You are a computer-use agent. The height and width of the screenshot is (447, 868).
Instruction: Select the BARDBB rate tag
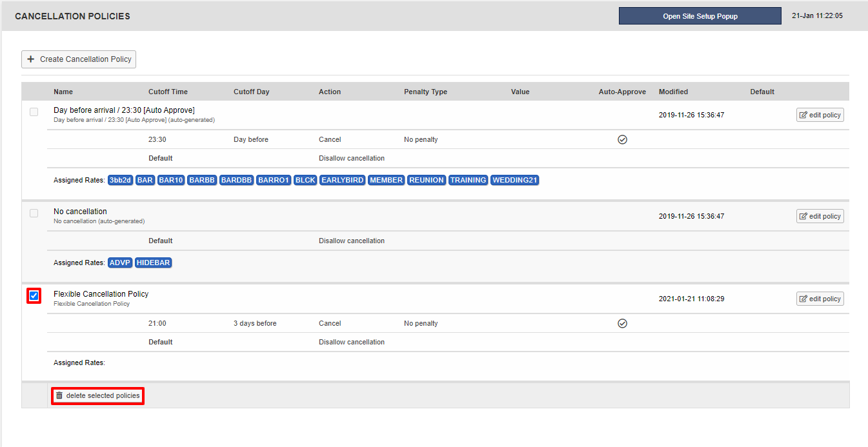pos(236,180)
